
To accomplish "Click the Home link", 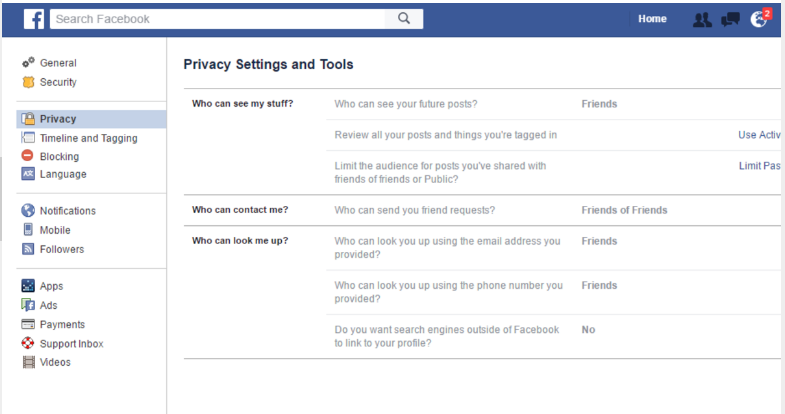I will (x=652, y=19).
